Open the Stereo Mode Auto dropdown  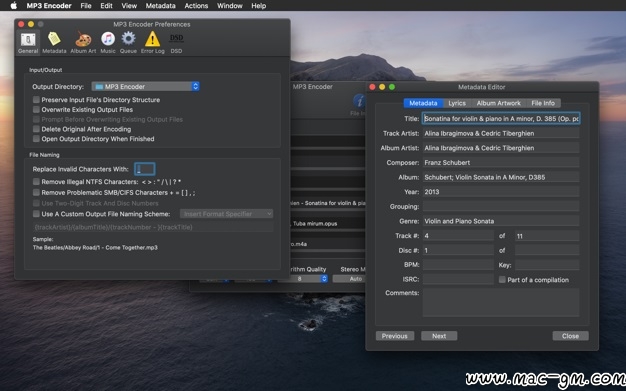[349, 279]
